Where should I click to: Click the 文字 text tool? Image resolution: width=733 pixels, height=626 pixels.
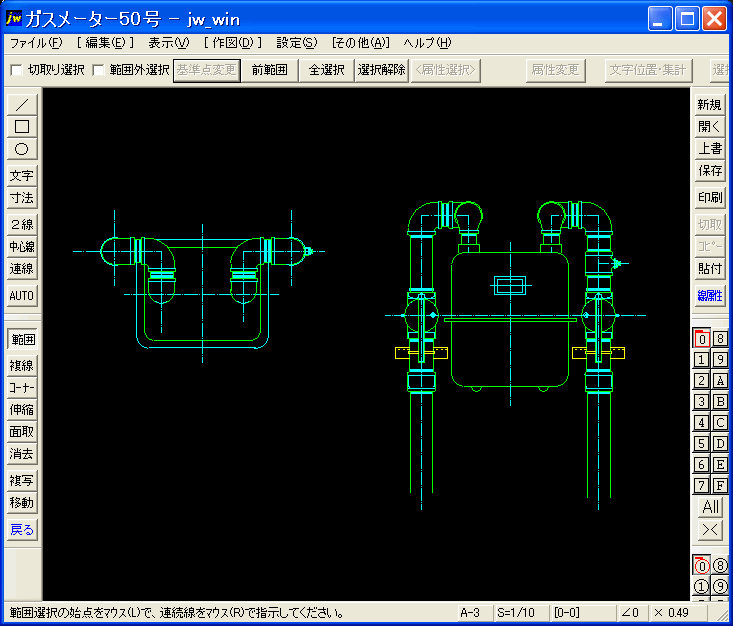point(22,176)
